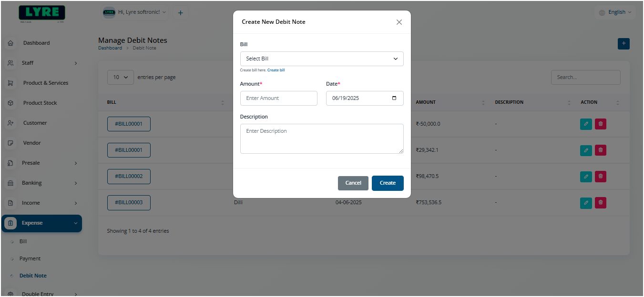This screenshot has height=297, width=644.
Task: Follow the Create bill link
Action: tap(276, 70)
